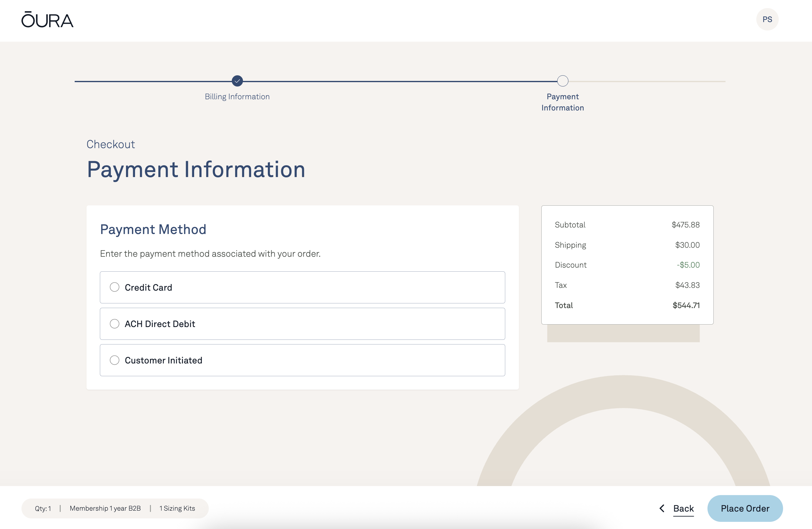The image size is (812, 529).
Task: Click the Billing Information step label
Action: (237, 96)
